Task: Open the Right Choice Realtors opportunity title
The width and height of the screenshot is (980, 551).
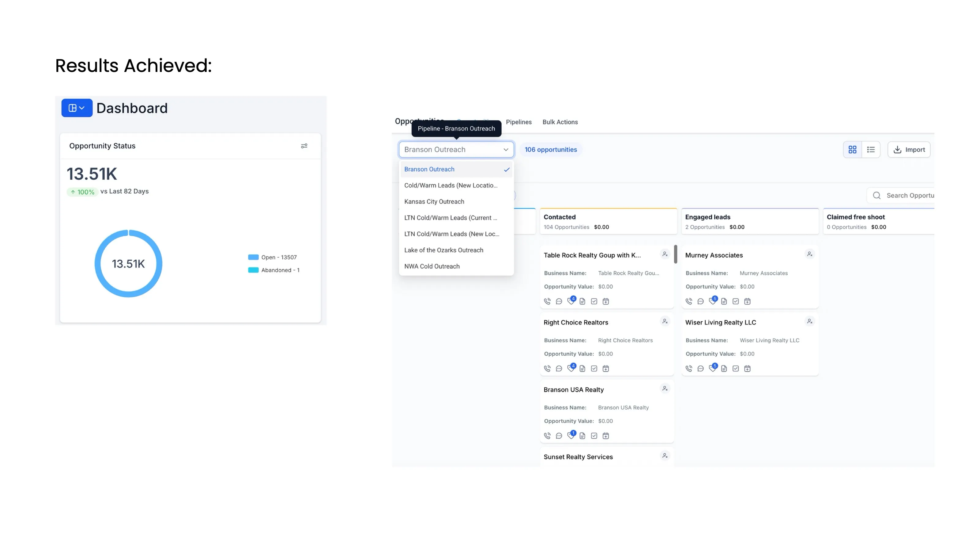Action: click(x=576, y=322)
